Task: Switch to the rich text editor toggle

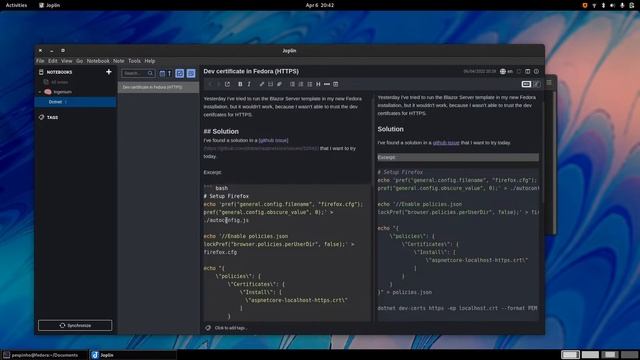Action: [536, 84]
